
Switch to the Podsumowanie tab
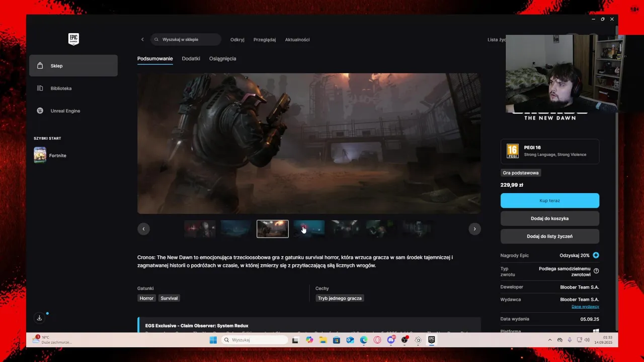point(155,59)
